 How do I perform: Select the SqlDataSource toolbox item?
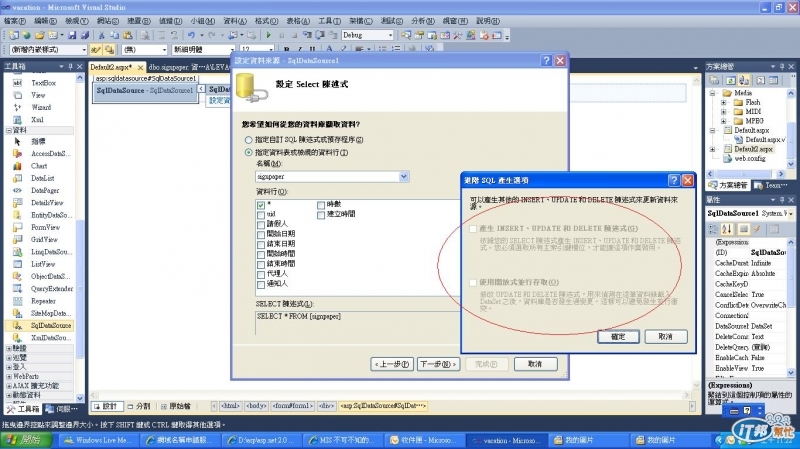39,325
